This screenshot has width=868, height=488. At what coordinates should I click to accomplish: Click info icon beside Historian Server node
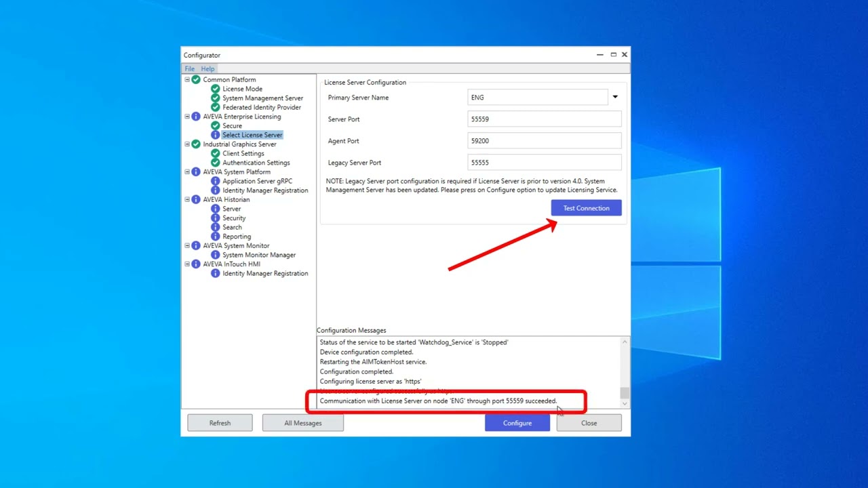tap(215, 209)
